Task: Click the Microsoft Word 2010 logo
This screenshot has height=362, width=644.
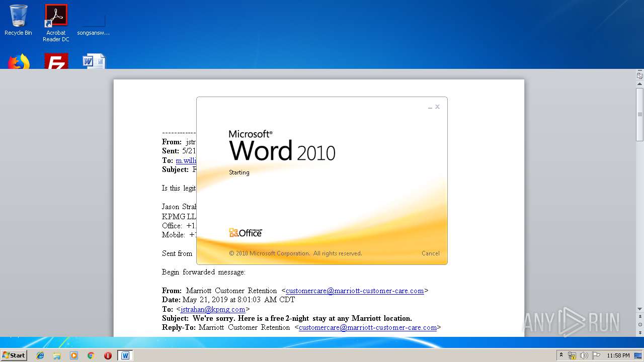Action: [x=282, y=146]
